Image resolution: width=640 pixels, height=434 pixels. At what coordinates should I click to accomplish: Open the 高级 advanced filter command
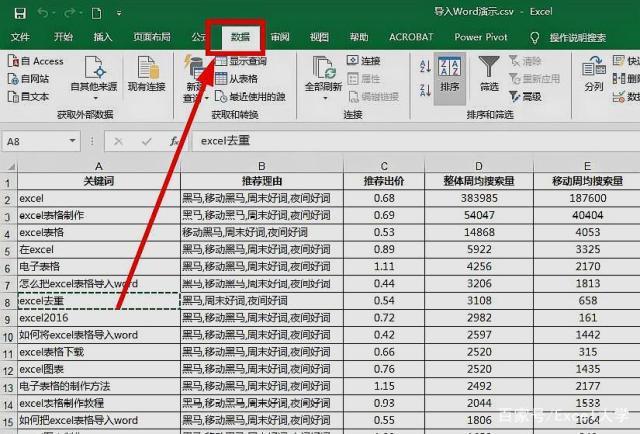(x=525, y=97)
